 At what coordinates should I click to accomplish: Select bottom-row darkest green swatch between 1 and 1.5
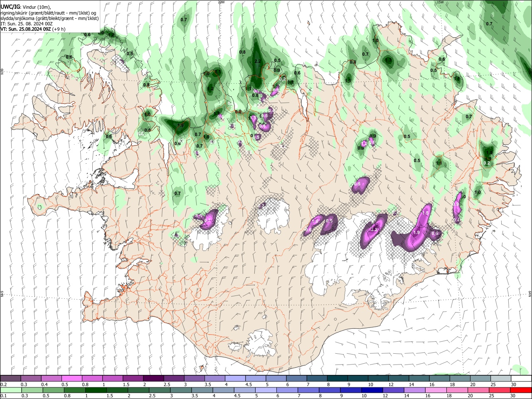(x=96, y=390)
